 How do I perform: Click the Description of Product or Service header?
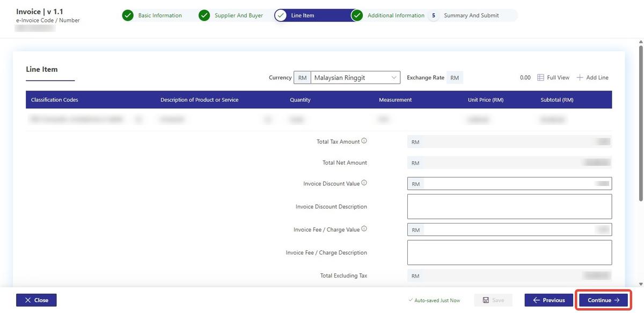pos(200,100)
